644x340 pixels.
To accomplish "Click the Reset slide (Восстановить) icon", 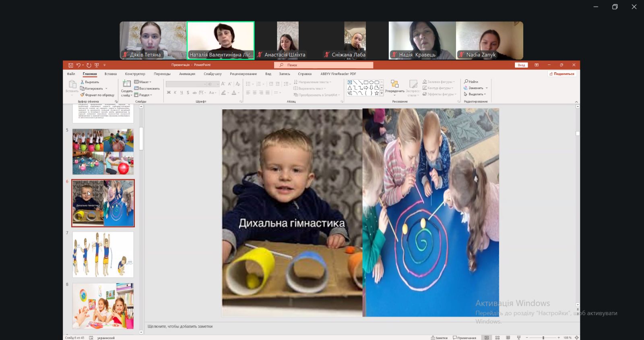I will pos(136,88).
